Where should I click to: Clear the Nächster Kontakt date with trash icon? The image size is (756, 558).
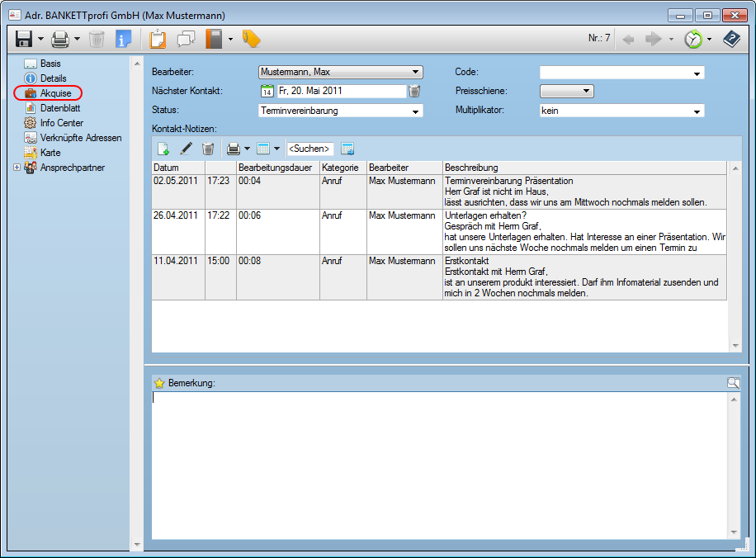point(414,92)
